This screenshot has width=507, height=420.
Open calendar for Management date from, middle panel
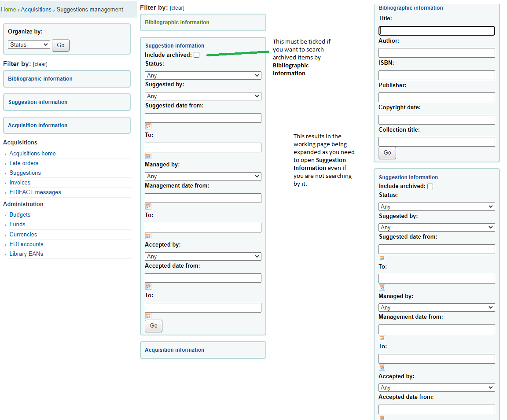pos(148,206)
